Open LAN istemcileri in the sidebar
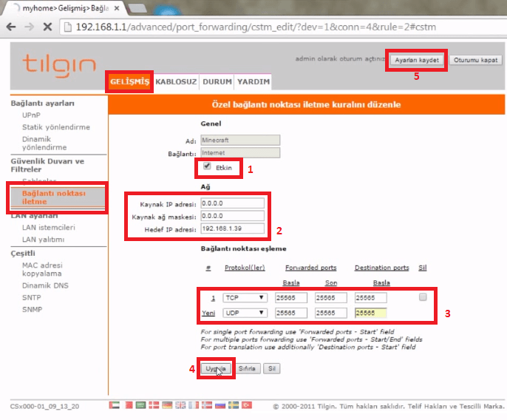The width and height of the screenshot is (507, 420). point(49,228)
